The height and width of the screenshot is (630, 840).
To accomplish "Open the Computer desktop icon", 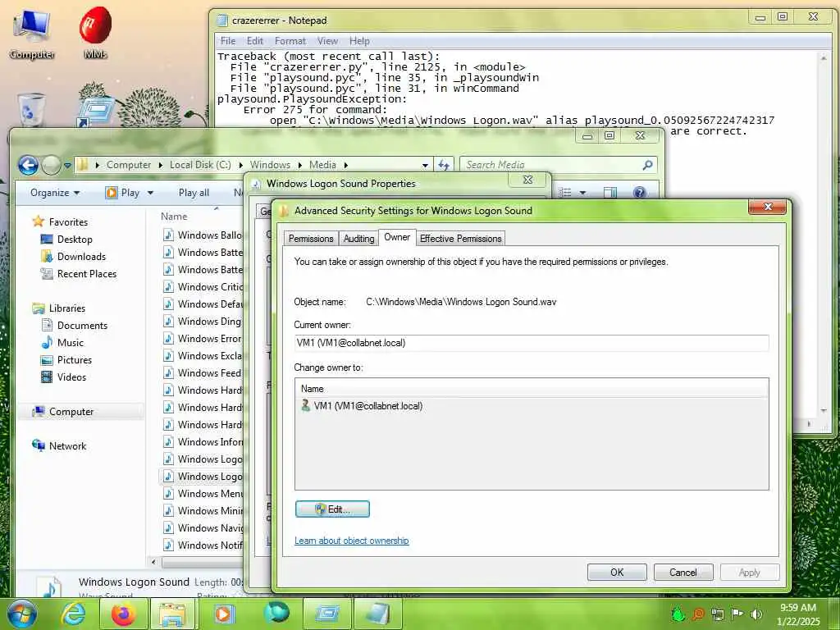I will 32,33.
